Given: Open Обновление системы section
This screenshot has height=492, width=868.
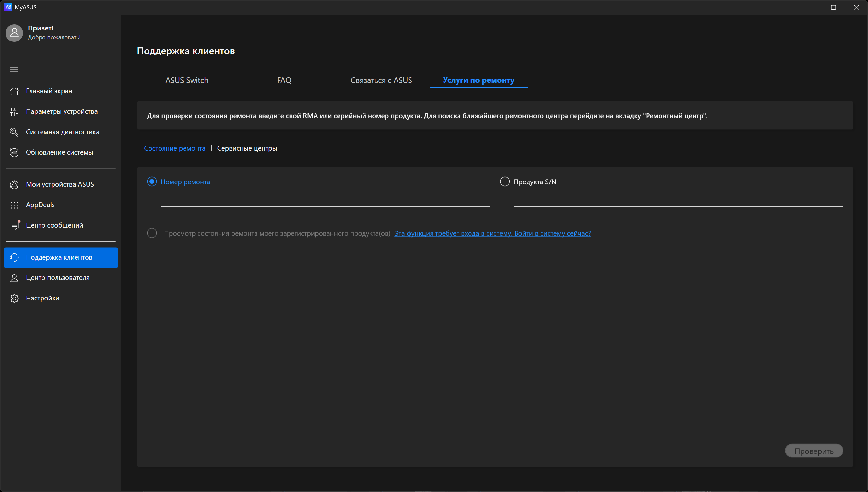Looking at the screenshot, I should (x=61, y=152).
